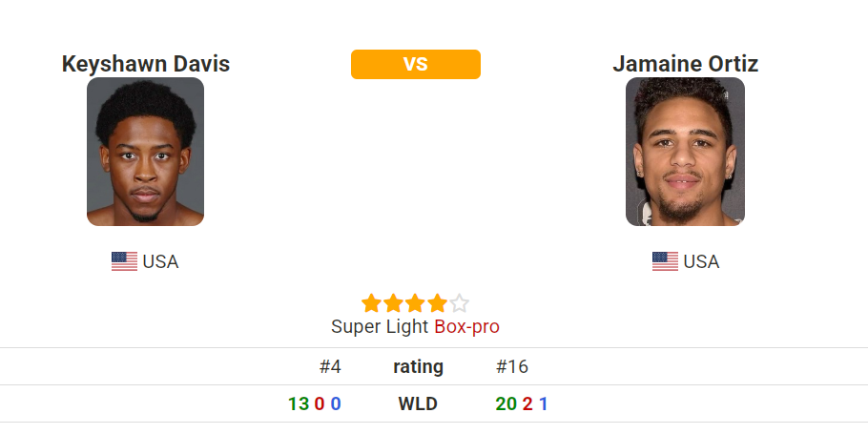This screenshot has width=868, height=434.
Task: Open Keyshawn Davis name link
Action: pyautogui.click(x=145, y=64)
